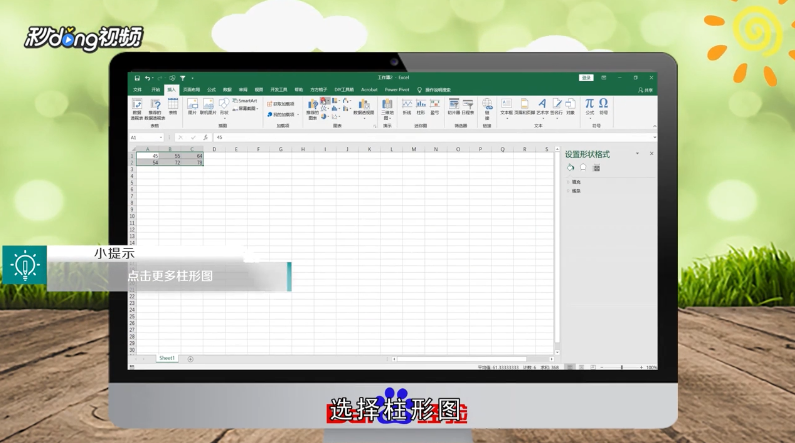Viewport: 795px width, 443px height.
Task: Click the Undo arrow in quick access toolbar
Action: pyautogui.click(x=147, y=78)
